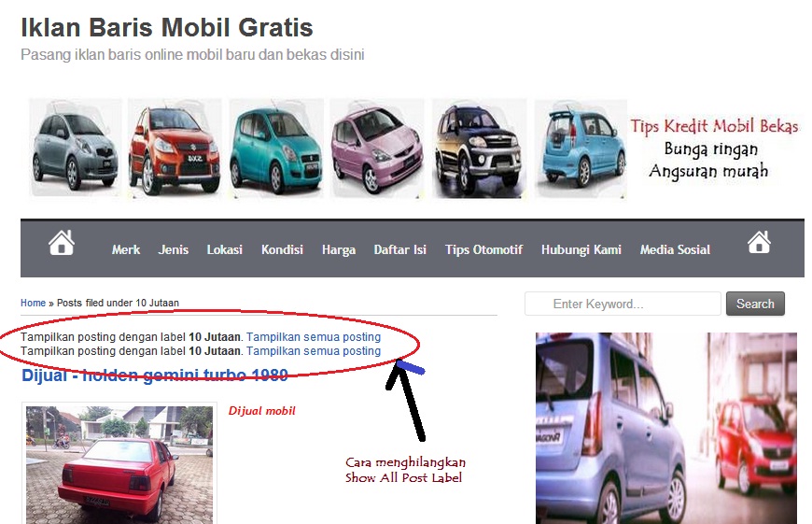
Task: Click the Iklan Baris Mobil Gratis title
Action: point(167,27)
